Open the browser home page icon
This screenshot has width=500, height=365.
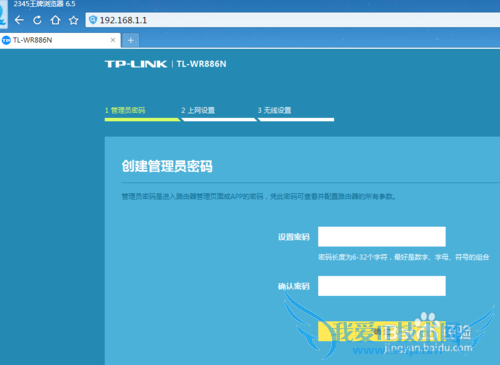(x=55, y=20)
